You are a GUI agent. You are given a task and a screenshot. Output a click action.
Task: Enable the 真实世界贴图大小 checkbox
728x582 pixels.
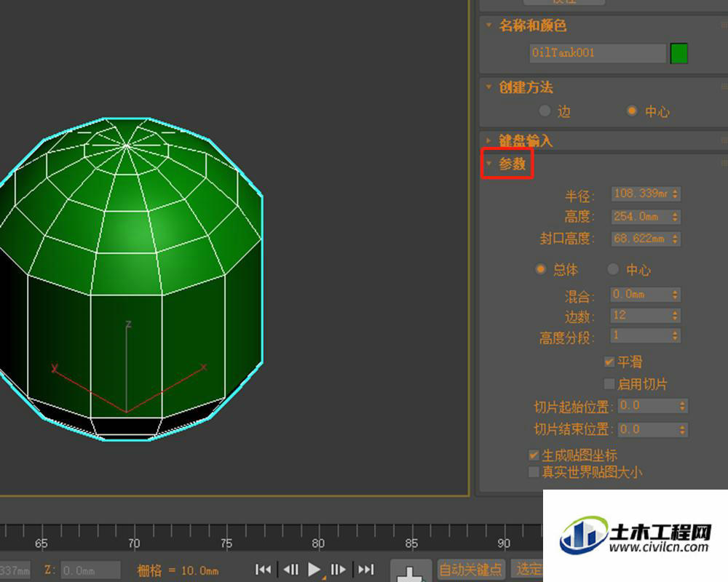pos(534,472)
